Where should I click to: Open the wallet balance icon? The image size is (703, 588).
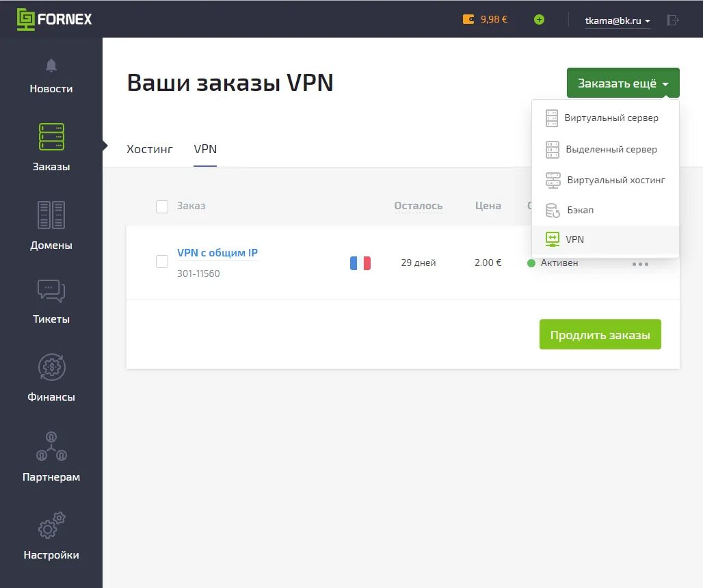tap(468, 19)
